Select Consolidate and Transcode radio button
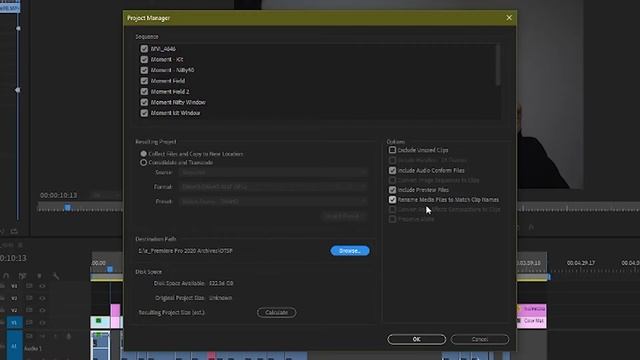The width and height of the screenshot is (640, 360). 143,162
